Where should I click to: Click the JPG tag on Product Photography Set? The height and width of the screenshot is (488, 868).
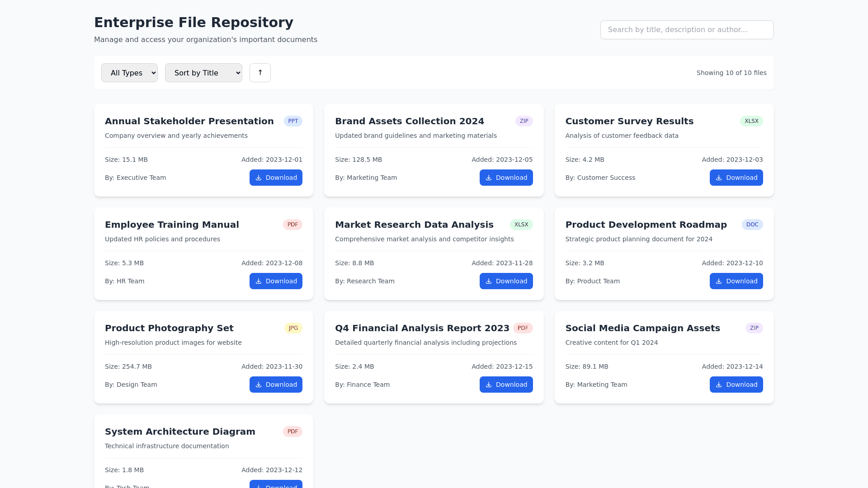(x=293, y=328)
